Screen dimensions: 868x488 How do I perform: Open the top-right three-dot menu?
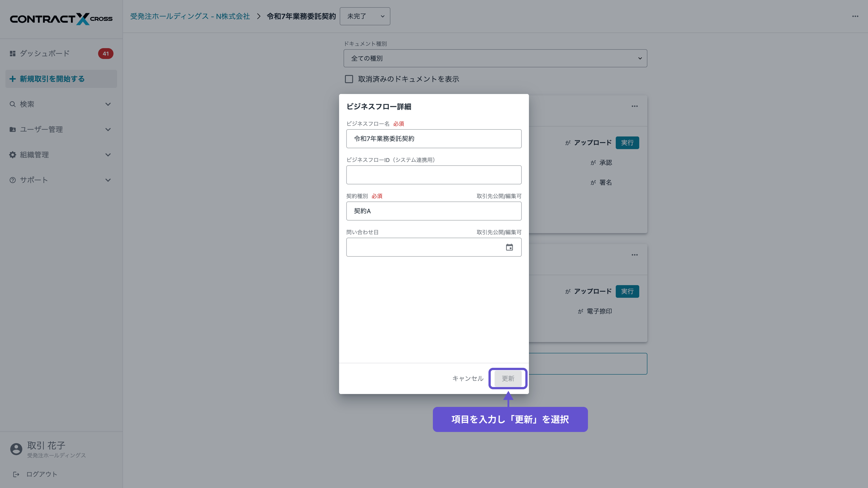[x=855, y=16]
